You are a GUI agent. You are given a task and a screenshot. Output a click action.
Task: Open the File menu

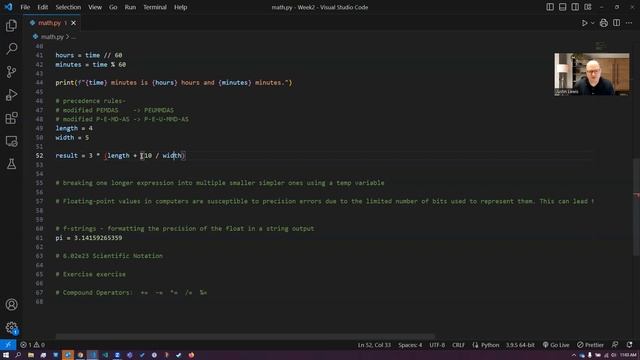pos(25,7)
